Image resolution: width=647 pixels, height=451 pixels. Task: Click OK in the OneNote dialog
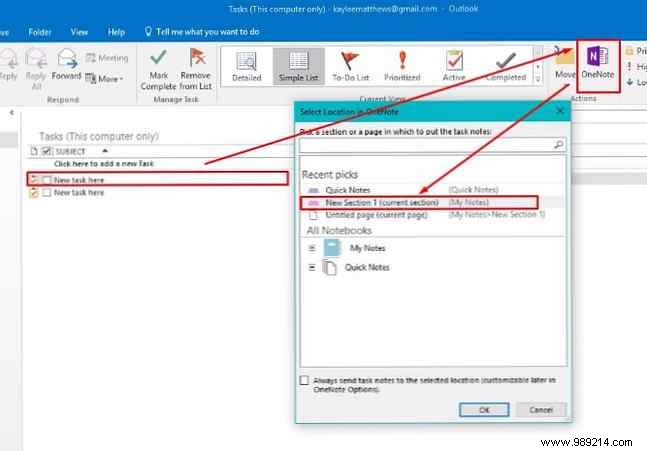tap(484, 410)
